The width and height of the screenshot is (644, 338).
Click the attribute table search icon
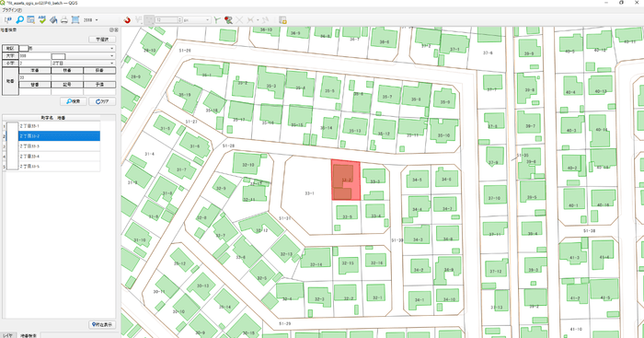point(30,19)
